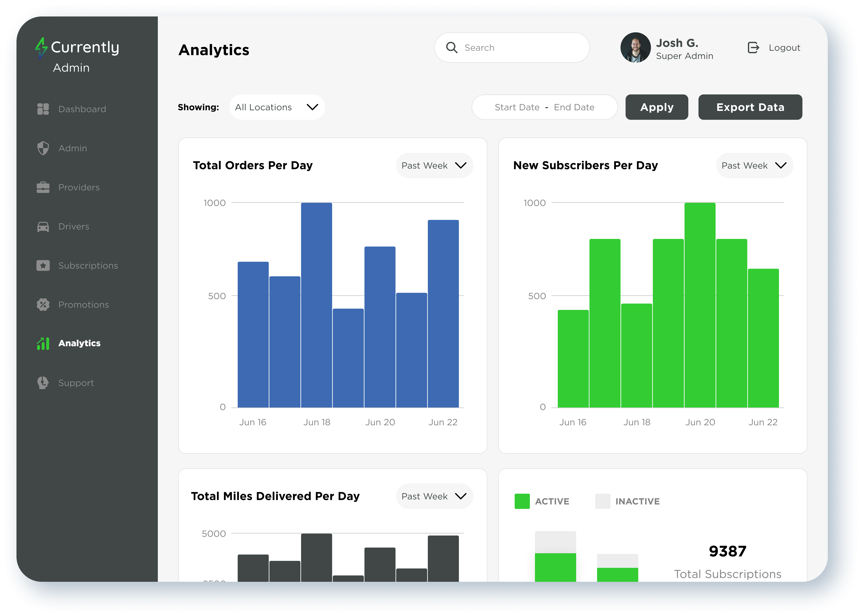
Task: Click the search magnifier icon
Action: pos(451,47)
